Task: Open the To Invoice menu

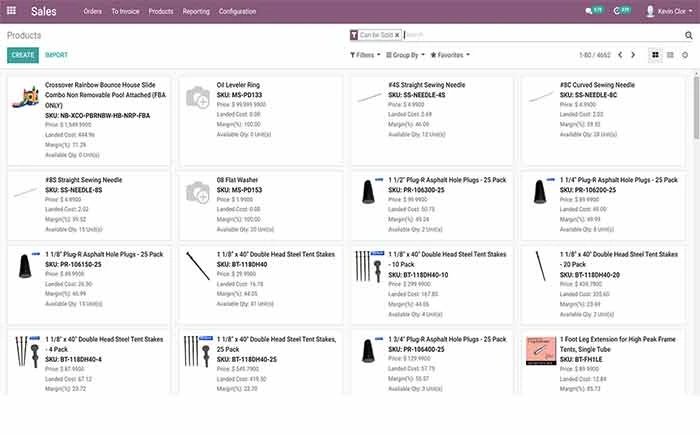Action: tap(125, 11)
